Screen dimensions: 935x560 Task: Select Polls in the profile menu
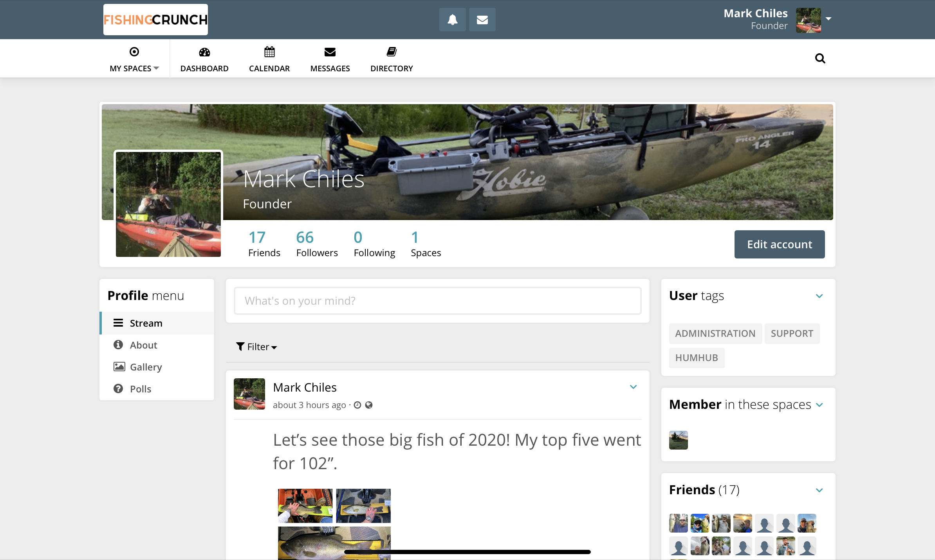pyautogui.click(x=140, y=389)
